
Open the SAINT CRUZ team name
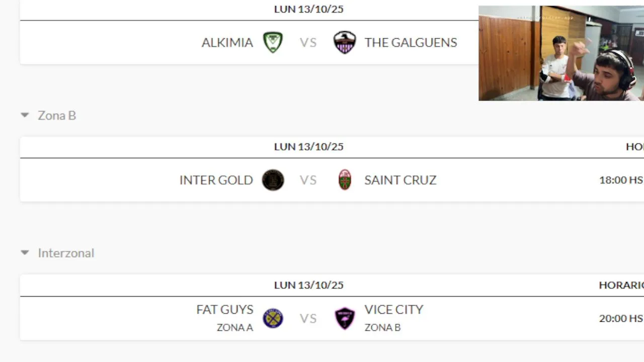pos(400,180)
